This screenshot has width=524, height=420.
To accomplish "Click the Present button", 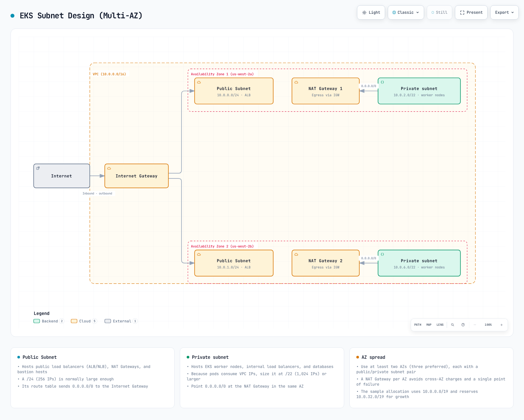I will (x=471, y=12).
